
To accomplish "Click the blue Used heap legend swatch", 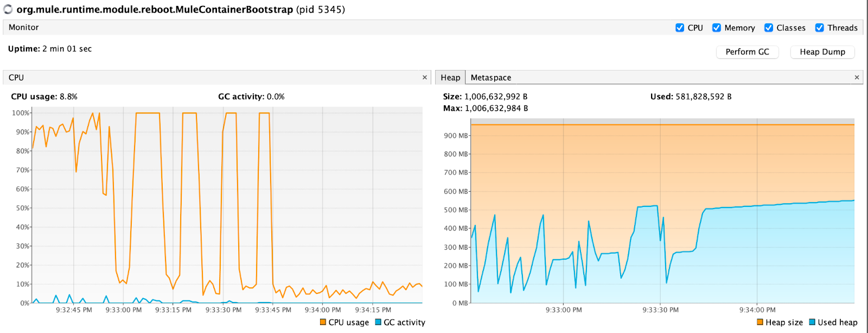I will (x=812, y=322).
